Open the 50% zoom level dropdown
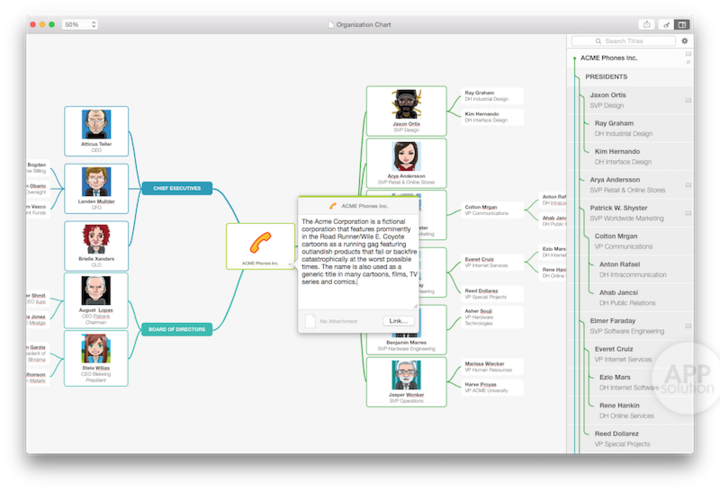 tap(79, 24)
